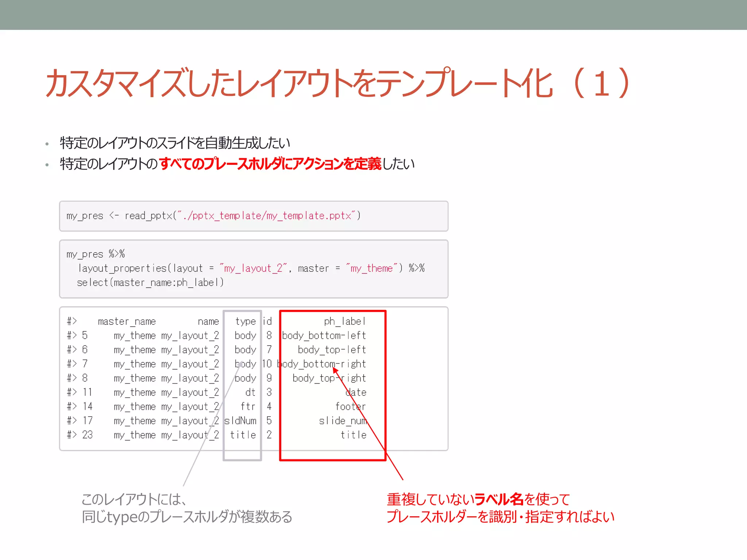Click the template file path string
The image size is (747, 560).
click(x=266, y=216)
